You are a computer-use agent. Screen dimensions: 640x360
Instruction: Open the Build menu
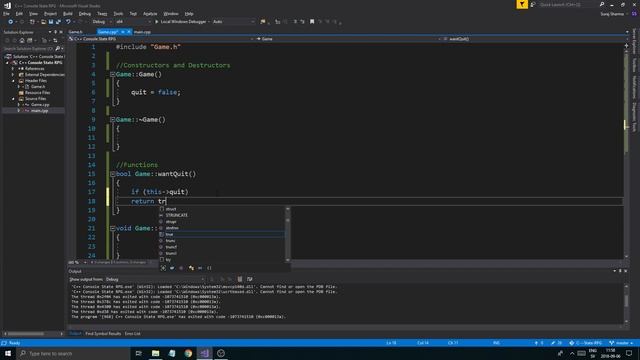click(x=68, y=13)
